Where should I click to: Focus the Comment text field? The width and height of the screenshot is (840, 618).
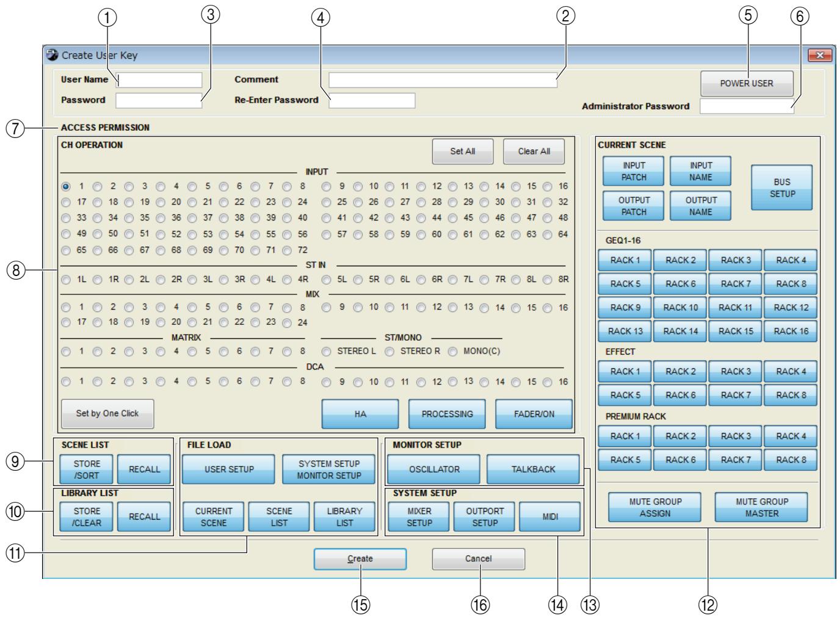(x=443, y=80)
